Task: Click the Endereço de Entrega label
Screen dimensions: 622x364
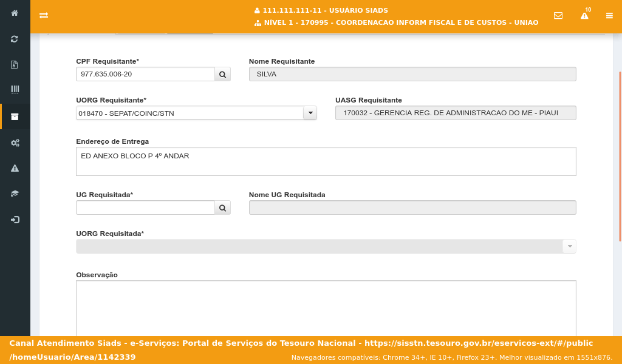Action: (112, 141)
